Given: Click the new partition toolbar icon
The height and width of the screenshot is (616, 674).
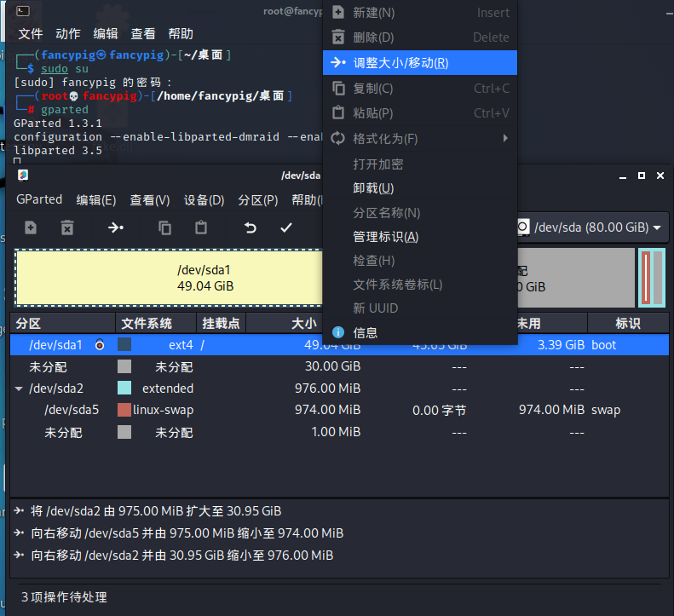Looking at the screenshot, I should 31,227.
